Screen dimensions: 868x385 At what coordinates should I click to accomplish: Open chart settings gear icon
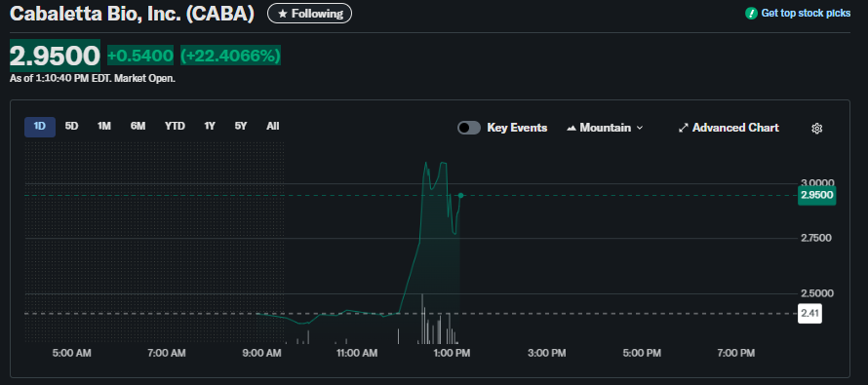point(816,129)
